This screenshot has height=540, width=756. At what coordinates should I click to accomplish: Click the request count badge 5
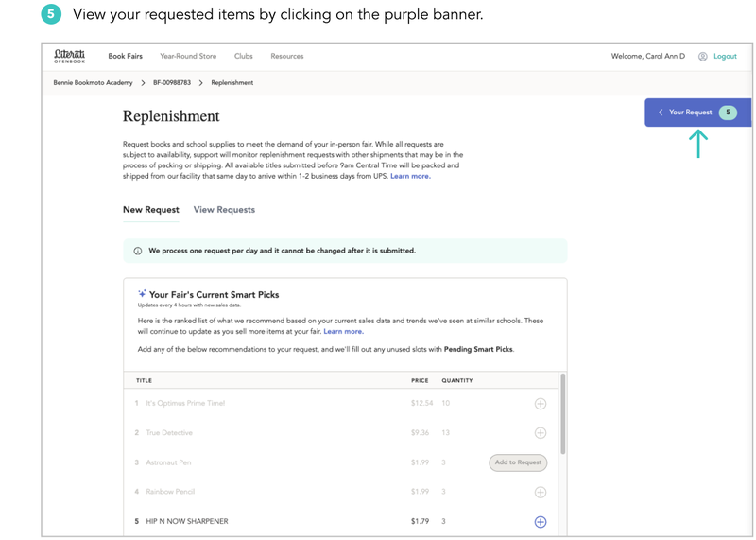click(x=728, y=113)
